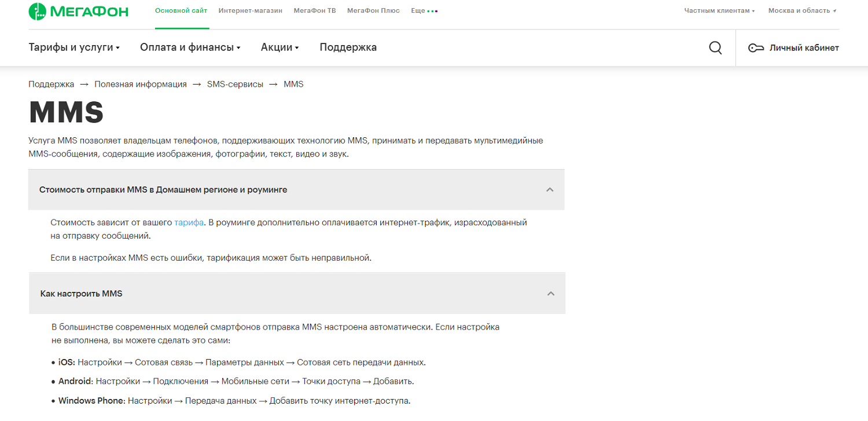Click paragraph 'В большинстве современных моделей'
Viewport: 868px width, 421px height.
pos(275,334)
